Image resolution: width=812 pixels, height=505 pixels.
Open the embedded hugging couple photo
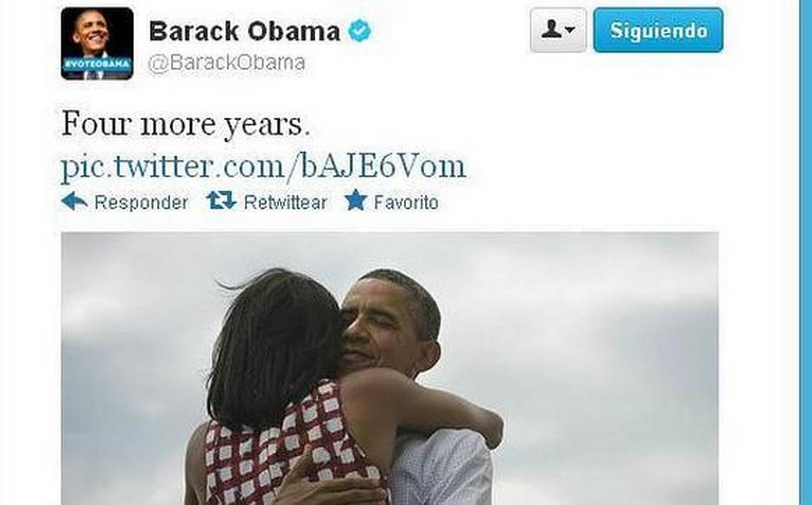tap(390, 369)
